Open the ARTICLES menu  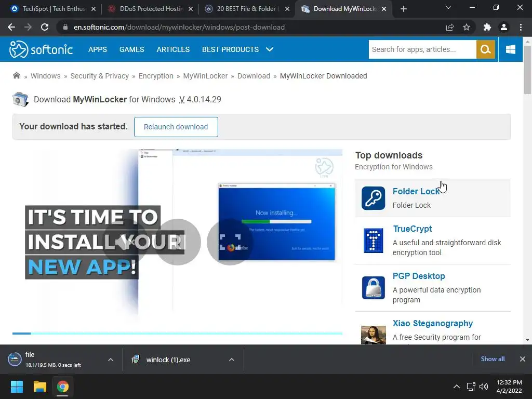tap(173, 49)
